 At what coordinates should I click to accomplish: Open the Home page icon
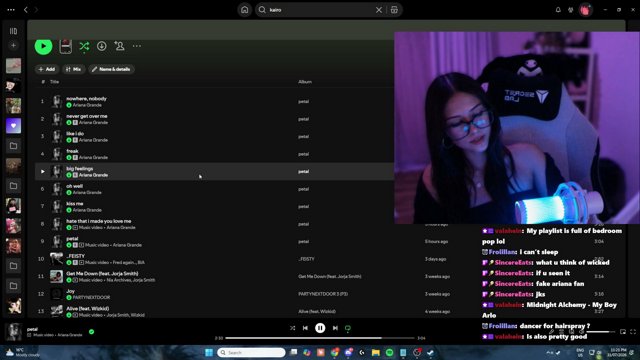244,10
